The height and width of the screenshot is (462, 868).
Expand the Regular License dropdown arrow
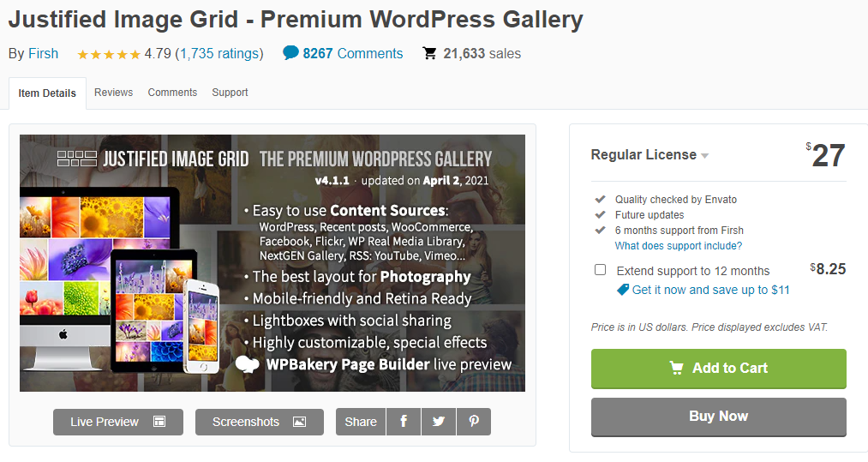click(x=704, y=156)
